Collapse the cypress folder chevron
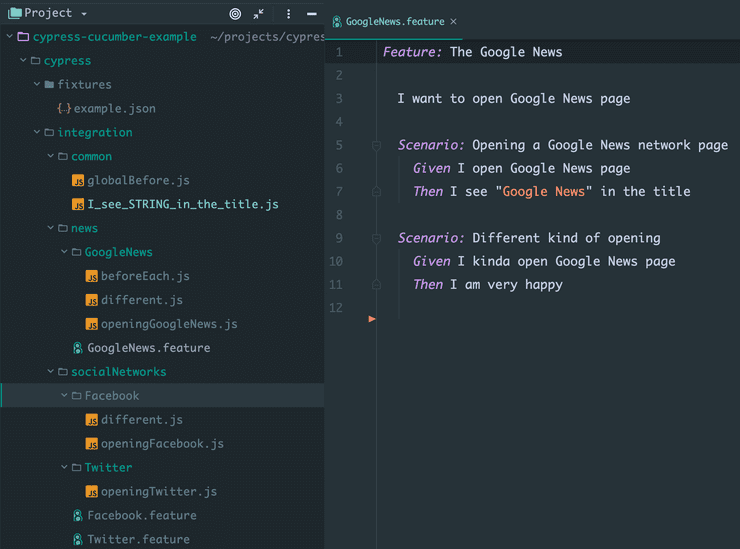This screenshot has height=549, width=740. click(23, 60)
